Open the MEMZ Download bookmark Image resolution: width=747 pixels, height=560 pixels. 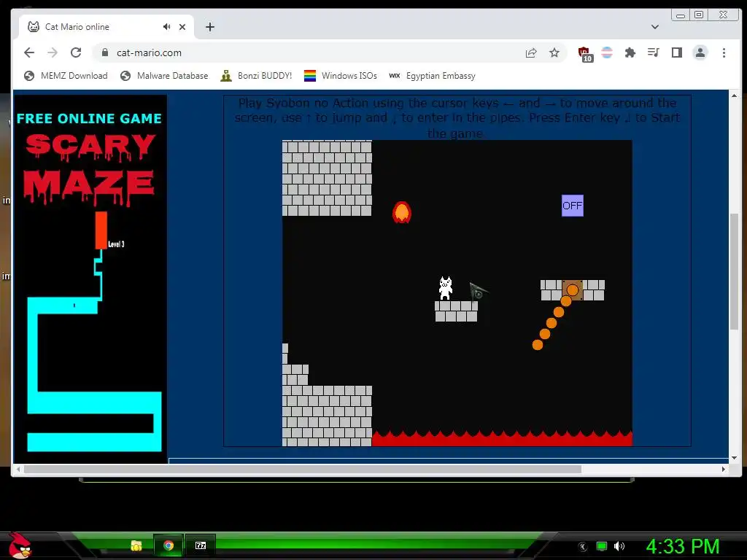[66, 76]
